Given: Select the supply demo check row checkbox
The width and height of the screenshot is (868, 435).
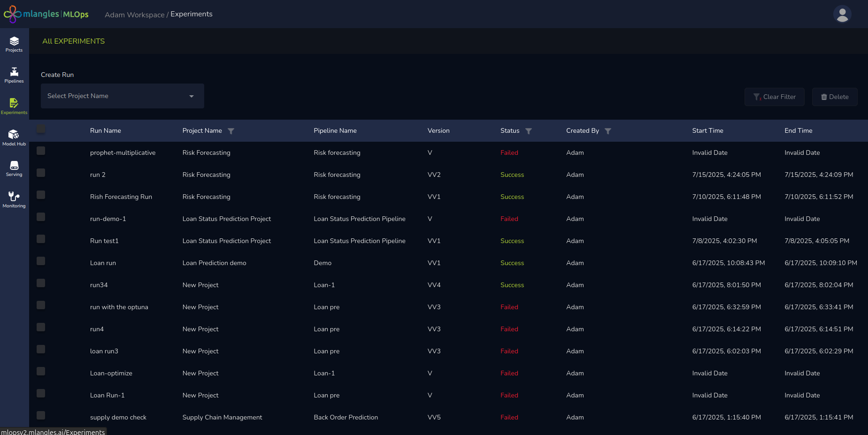Looking at the screenshot, I should coord(41,415).
